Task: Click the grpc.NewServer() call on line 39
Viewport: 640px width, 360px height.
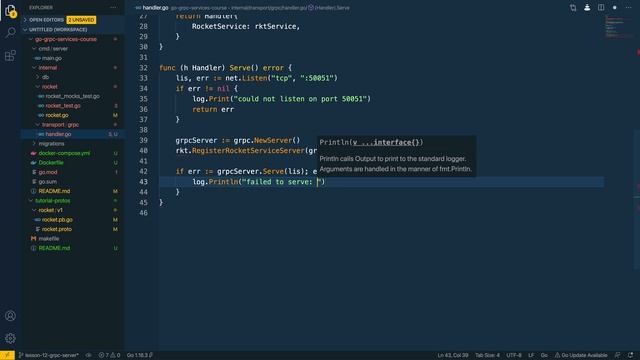Action: click(267, 140)
